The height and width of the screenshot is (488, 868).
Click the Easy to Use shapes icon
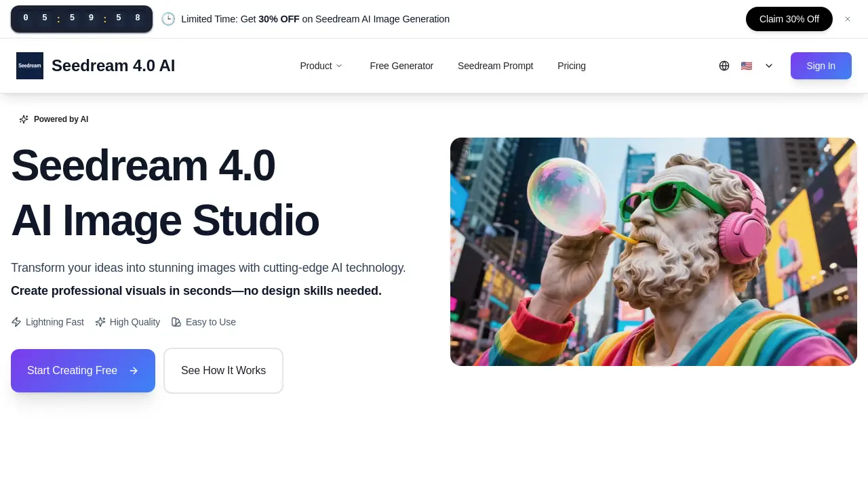click(x=176, y=322)
